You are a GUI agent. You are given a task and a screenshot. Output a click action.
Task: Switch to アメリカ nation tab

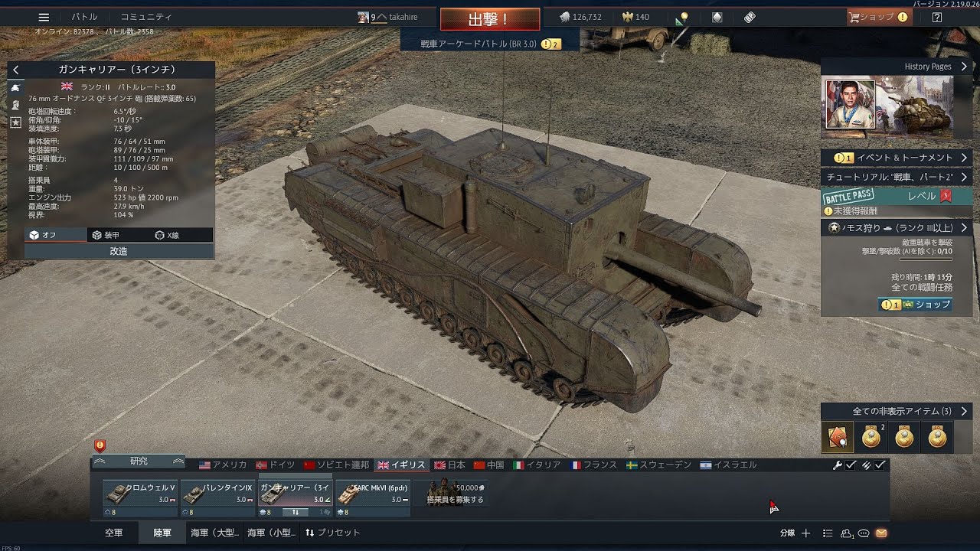(223, 465)
